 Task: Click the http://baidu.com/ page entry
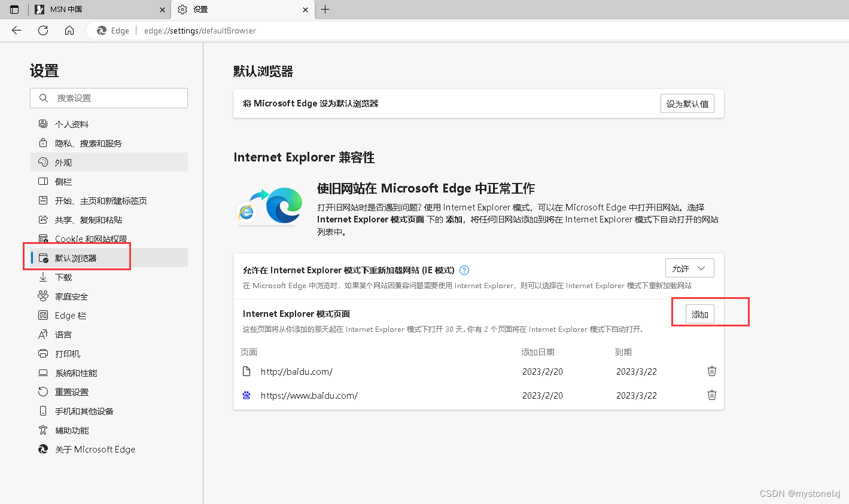tap(297, 372)
